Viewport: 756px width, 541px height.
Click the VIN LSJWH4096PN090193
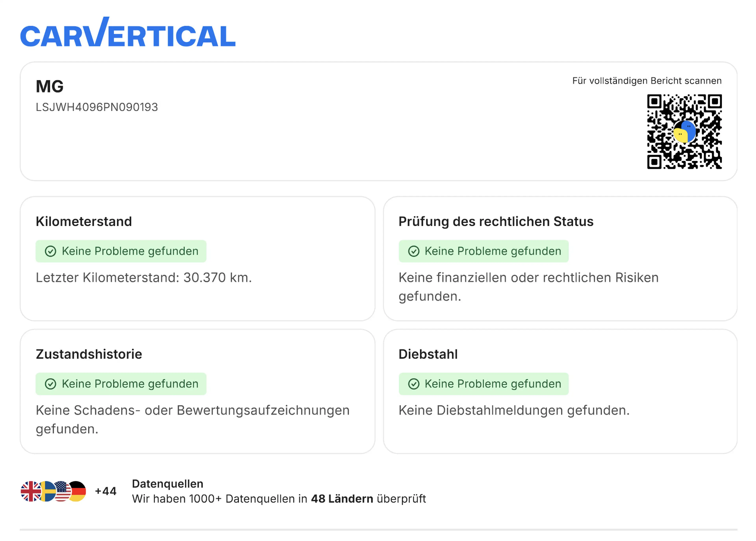(x=96, y=107)
